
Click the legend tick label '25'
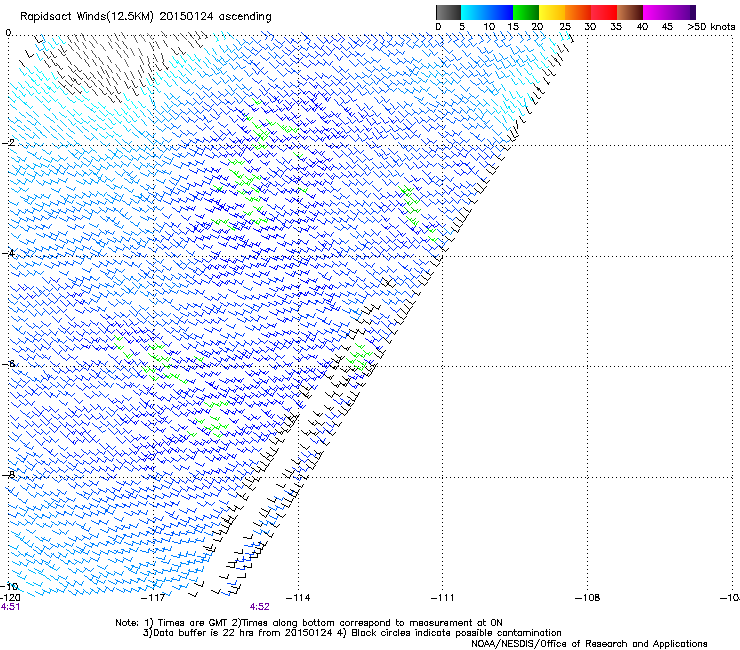point(565,27)
